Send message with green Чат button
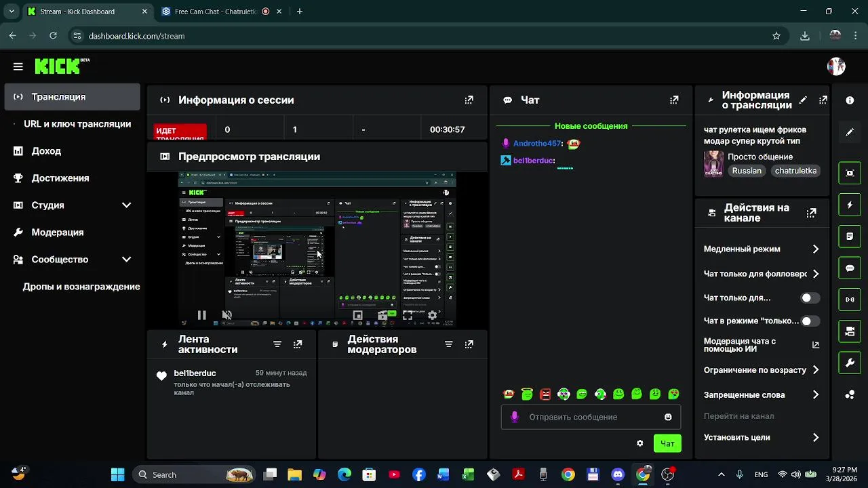The image size is (868, 488). 667,443
